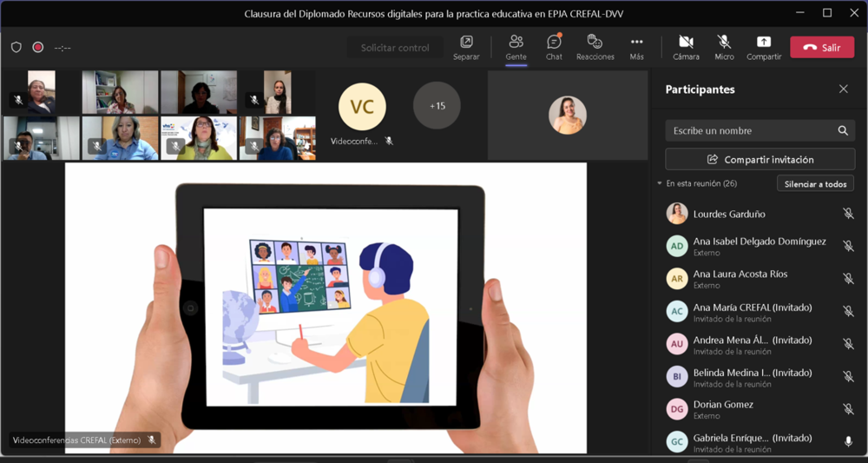The width and height of the screenshot is (868, 463).
Task: Click the Salir leave button
Action: 821,48
